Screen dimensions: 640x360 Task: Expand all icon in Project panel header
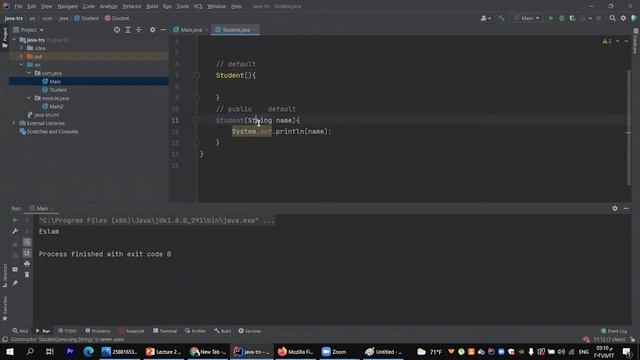(x=128, y=30)
